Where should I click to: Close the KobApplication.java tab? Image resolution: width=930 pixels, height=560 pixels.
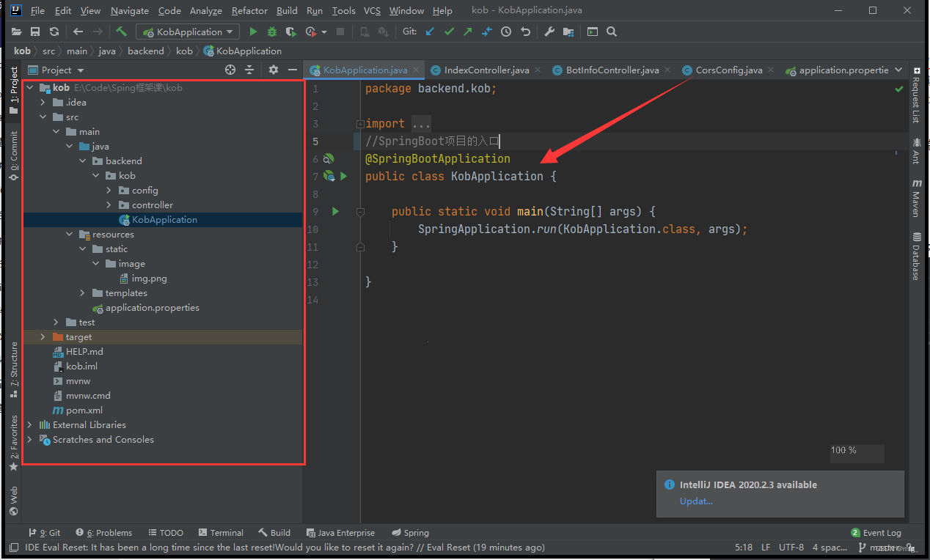tap(416, 70)
